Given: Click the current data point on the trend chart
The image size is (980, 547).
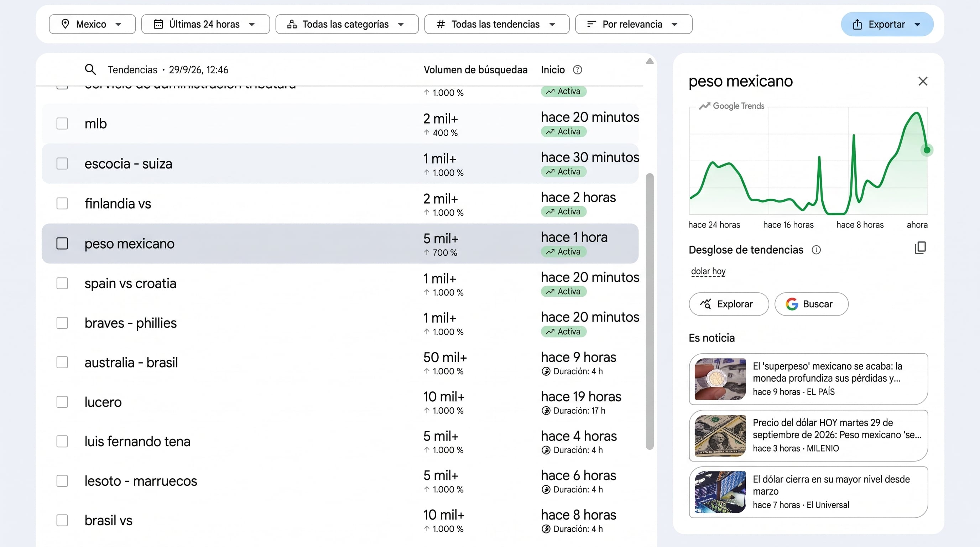Looking at the screenshot, I should (x=927, y=150).
